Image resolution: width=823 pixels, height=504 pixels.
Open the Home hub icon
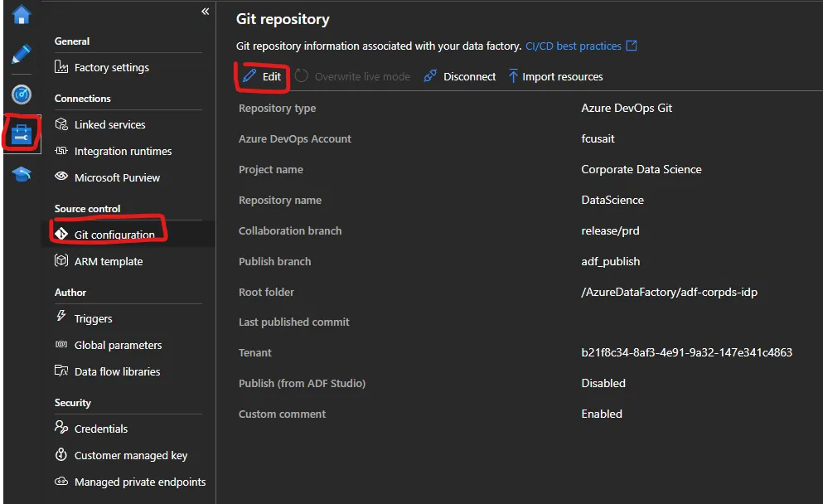tap(21, 15)
